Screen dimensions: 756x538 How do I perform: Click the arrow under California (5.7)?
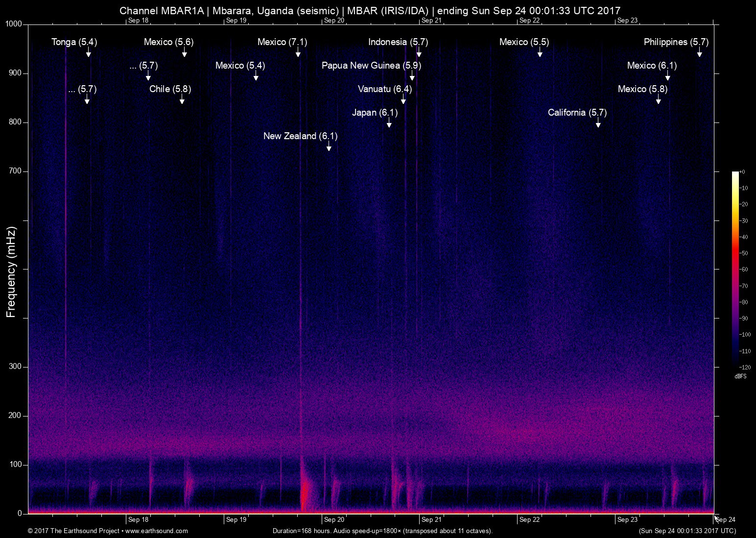tap(598, 123)
